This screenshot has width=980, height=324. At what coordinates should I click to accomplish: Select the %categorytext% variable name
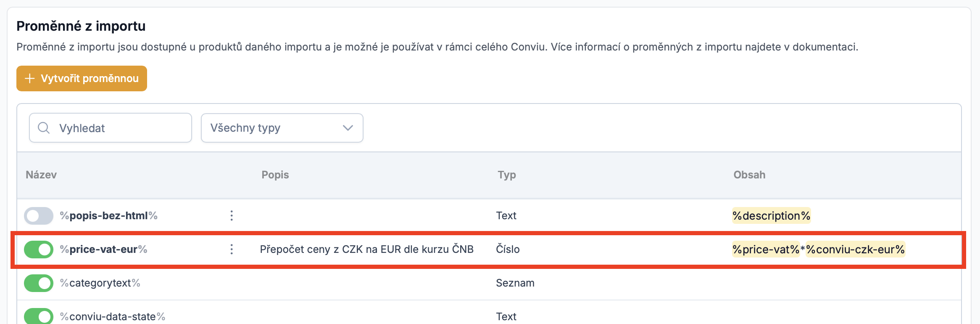(100, 283)
